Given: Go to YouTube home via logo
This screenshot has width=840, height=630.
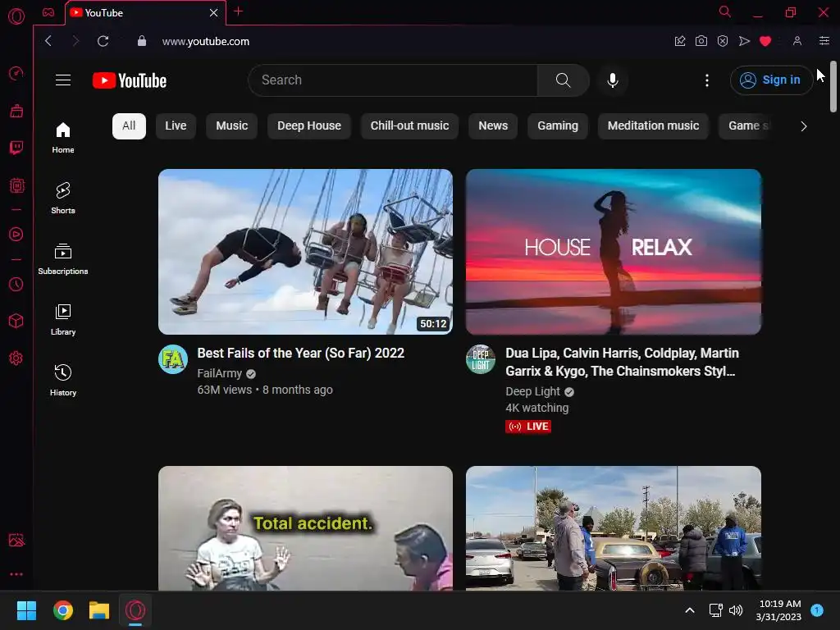Looking at the screenshot, I should pos(129,80).
